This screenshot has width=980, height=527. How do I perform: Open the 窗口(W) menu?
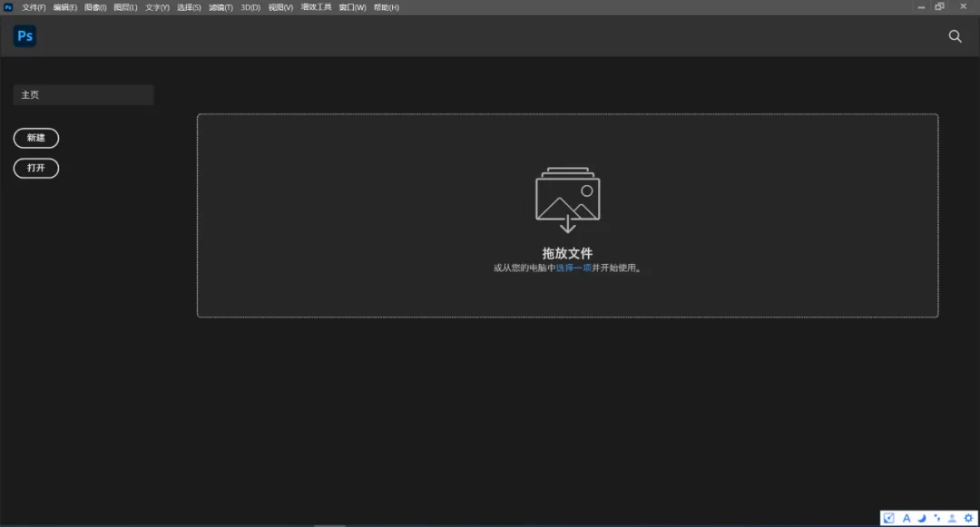(352, 7)
